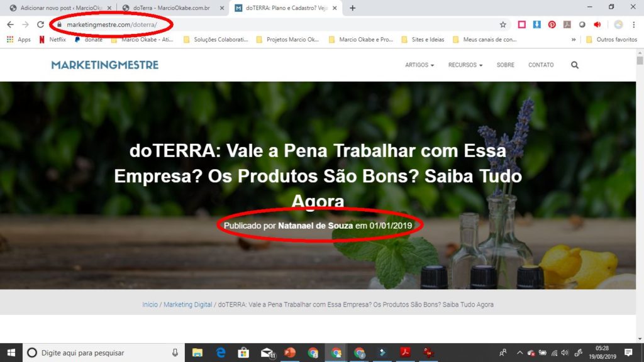
Task: Open Microsoft Store from the taskbar
Action: pos(243,353)
